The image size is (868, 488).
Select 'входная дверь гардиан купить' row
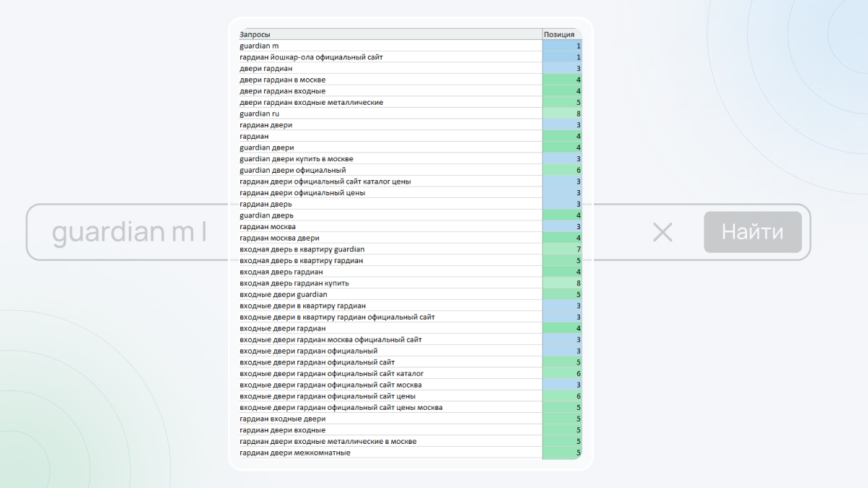point(410,283)
